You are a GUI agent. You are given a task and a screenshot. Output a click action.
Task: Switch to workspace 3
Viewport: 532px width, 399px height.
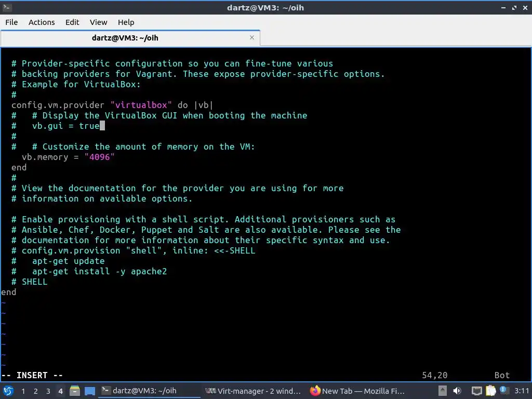coord(48,391)
